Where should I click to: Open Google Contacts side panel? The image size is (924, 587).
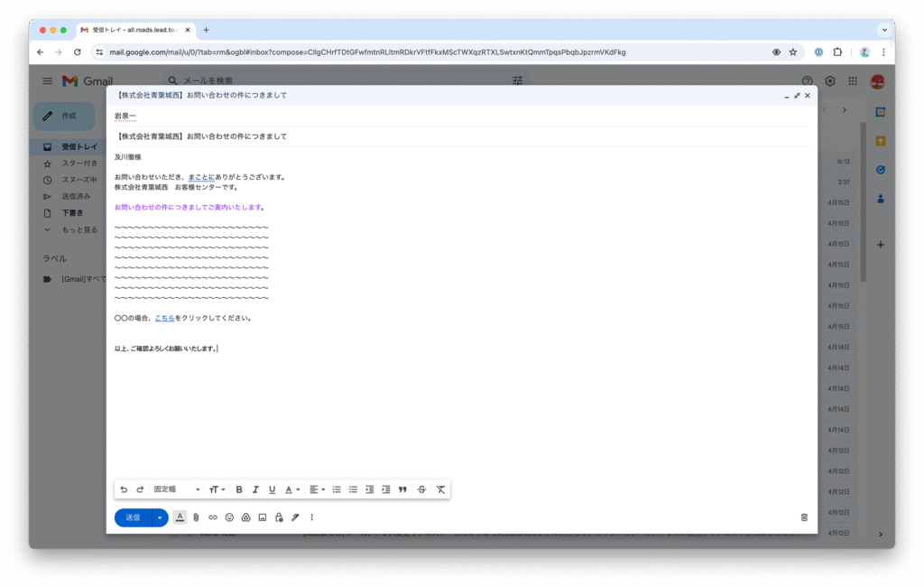(x=881, y=199)
